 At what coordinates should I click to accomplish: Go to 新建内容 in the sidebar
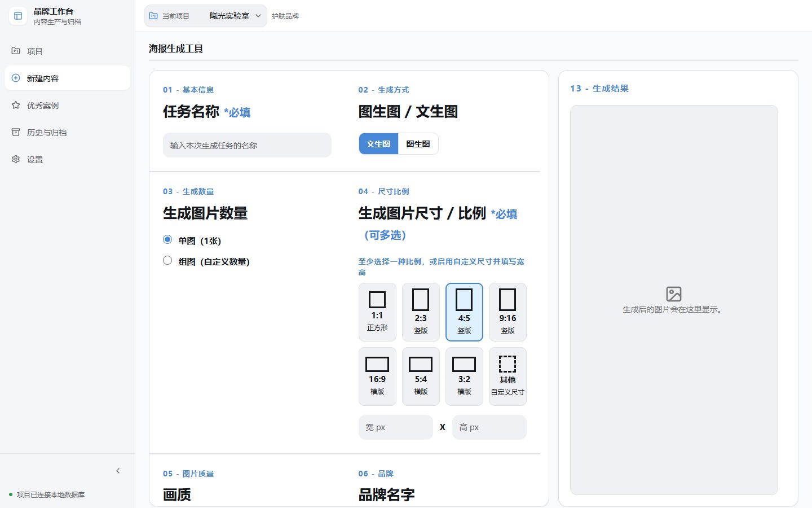(67, 78)
